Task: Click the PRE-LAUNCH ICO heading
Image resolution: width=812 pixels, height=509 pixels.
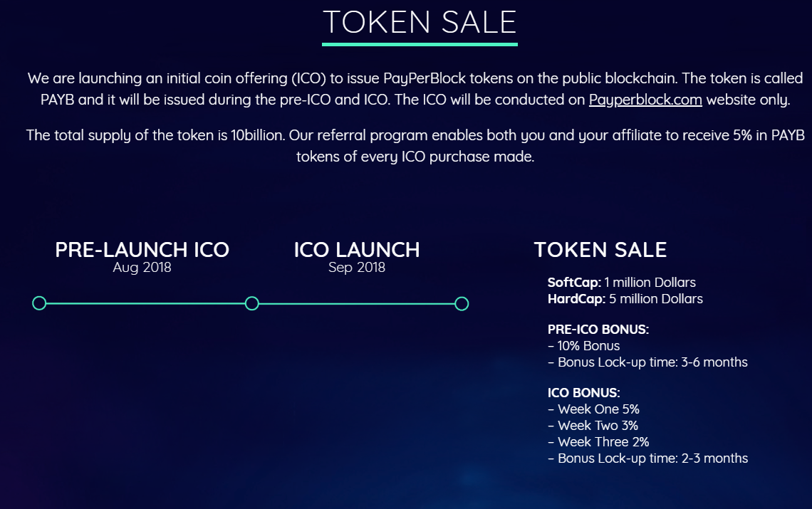Action: 142,250
